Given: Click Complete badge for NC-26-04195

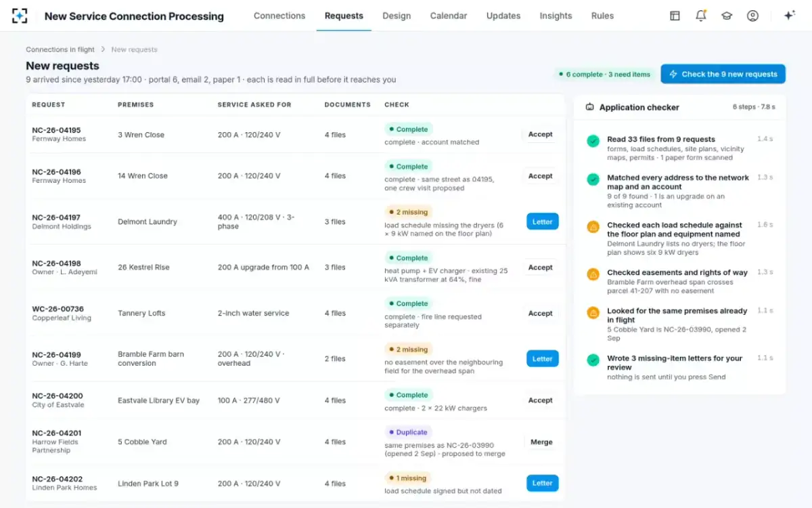Looking at the screenshot, I should [x=408, y=129].
